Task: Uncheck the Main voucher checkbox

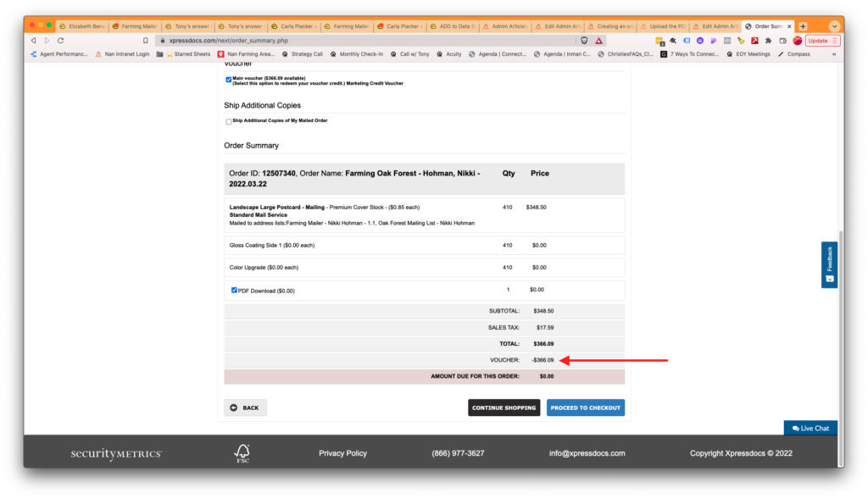Action: (229, 80)
